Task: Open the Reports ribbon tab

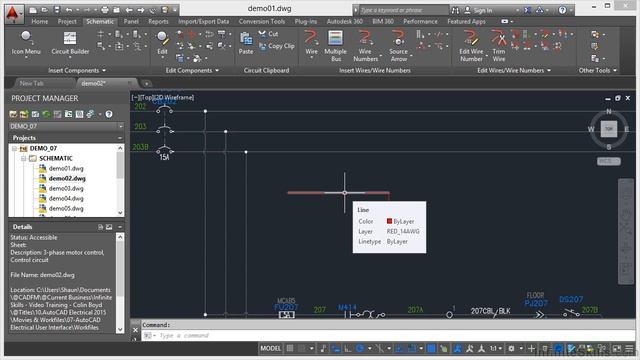Action: coord(158,21)
